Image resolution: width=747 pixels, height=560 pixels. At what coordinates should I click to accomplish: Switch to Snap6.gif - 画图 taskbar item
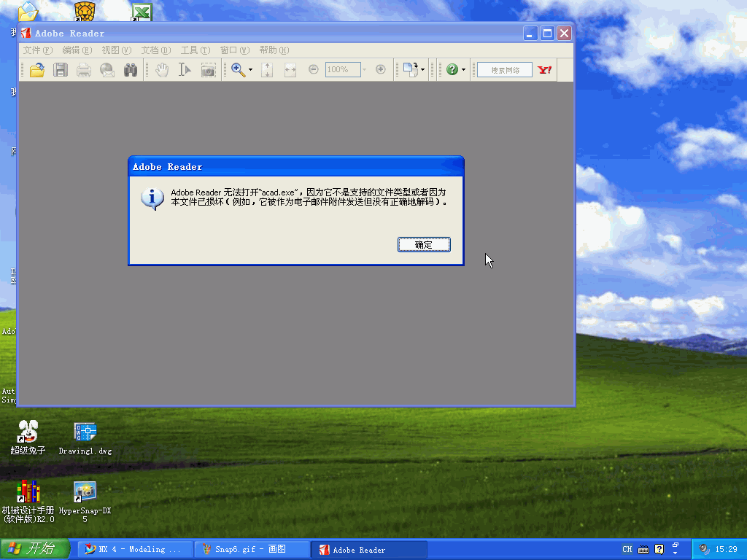click(x=252, y=550)
